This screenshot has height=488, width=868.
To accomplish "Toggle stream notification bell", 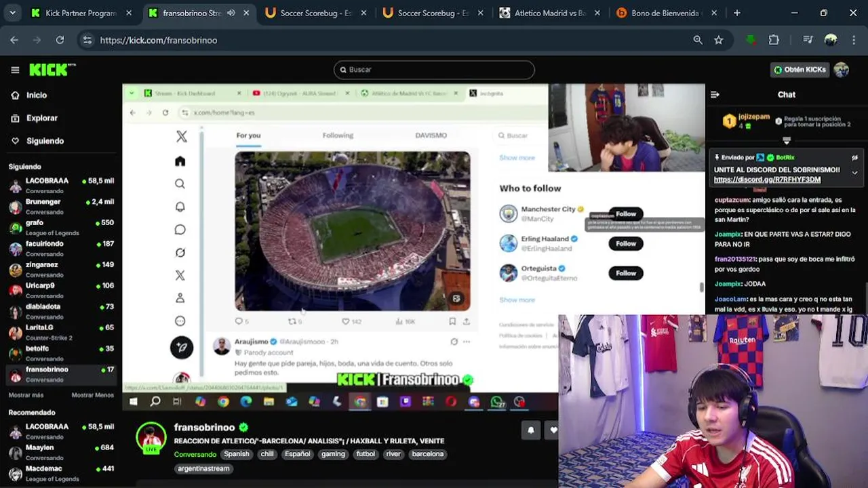I will pyautogui.click(x=531, y=430).
